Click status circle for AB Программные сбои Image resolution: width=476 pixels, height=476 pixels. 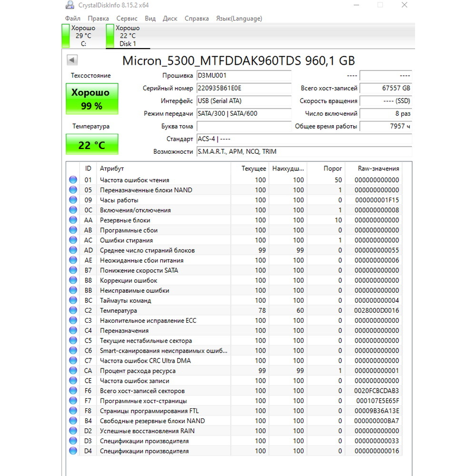coord(73,230)
